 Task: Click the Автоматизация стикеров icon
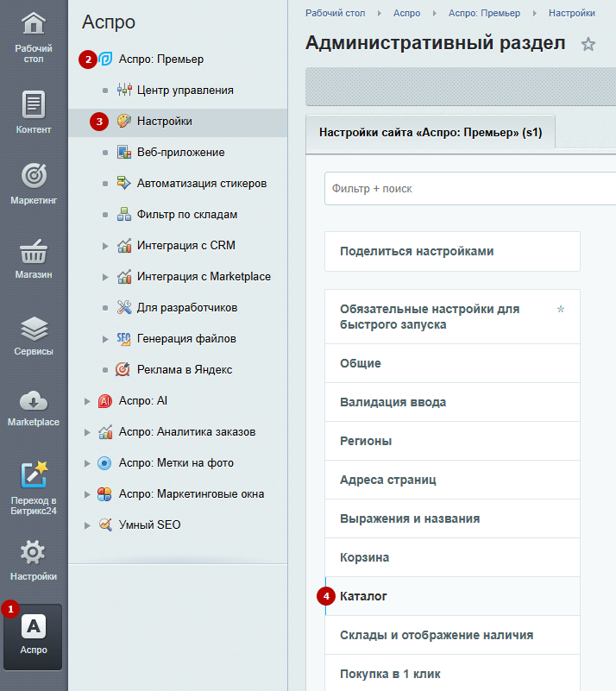pyautogui.click(x=124, y=183)
